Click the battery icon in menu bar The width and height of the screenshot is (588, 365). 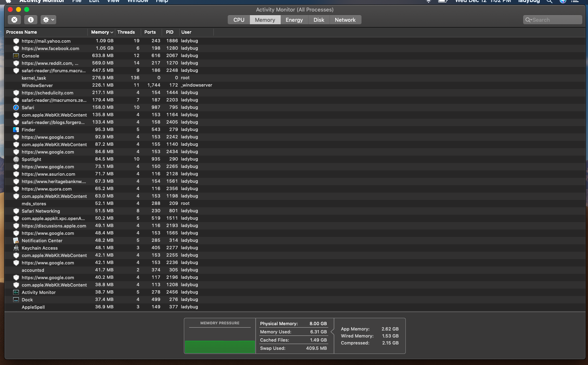(443, 1)
